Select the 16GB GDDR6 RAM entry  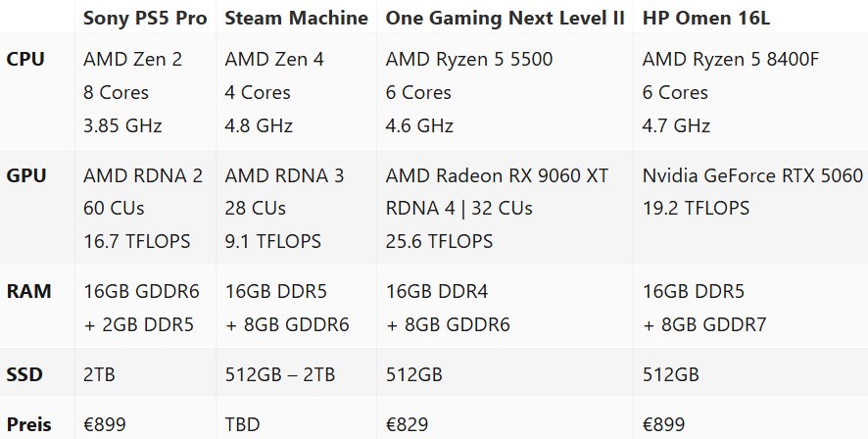pos(139,291)
